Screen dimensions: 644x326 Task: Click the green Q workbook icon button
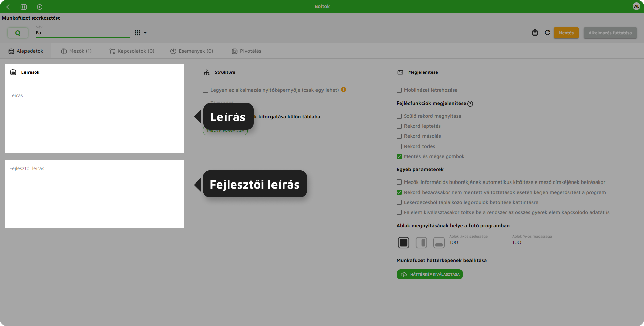point(18,33)
